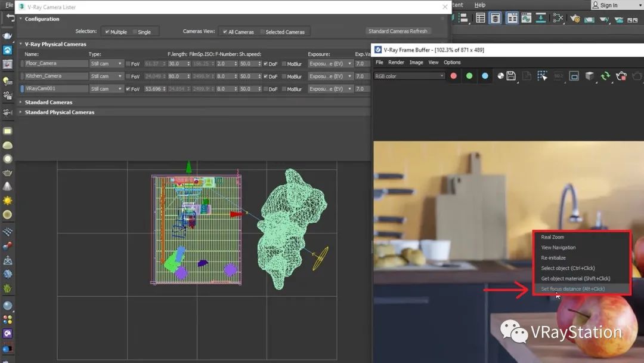This screenshot has height=363, width=644.
Task: Click the render region rectangle icon
Action: coord(574,76)
